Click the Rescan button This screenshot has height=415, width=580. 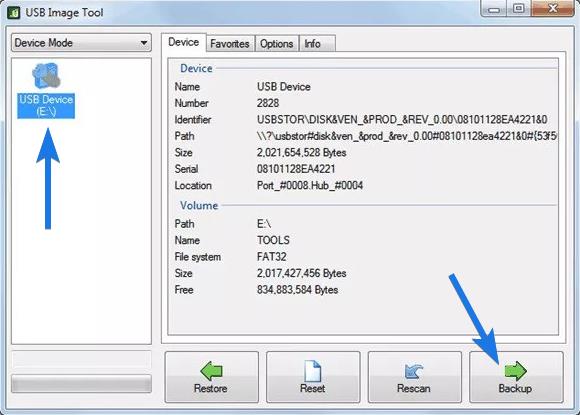tap(414, 377)
